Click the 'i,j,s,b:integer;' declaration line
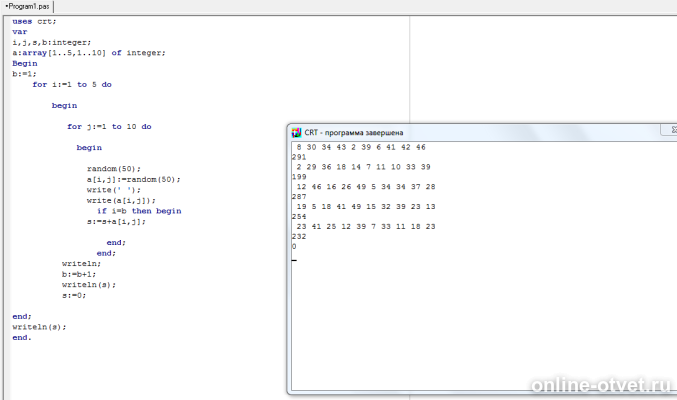 tap(51, 43)
